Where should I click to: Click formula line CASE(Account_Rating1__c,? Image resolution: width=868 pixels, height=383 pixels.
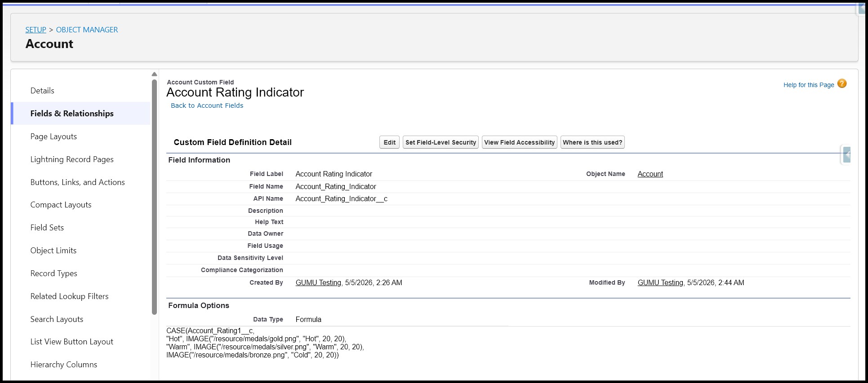point(210,330)
